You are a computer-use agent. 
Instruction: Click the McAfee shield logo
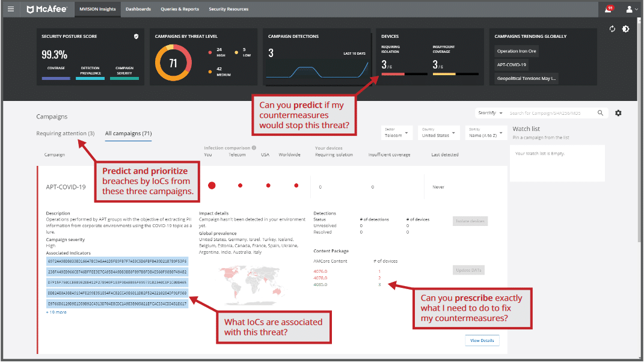30,9
